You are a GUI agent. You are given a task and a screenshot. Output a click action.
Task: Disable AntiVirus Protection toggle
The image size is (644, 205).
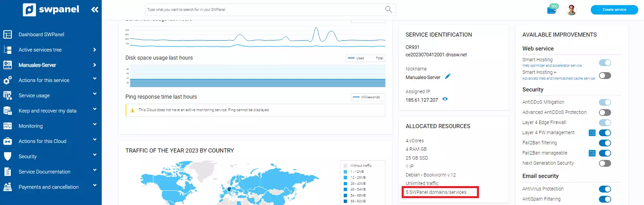pyautogui.click(x=605, y=189)
